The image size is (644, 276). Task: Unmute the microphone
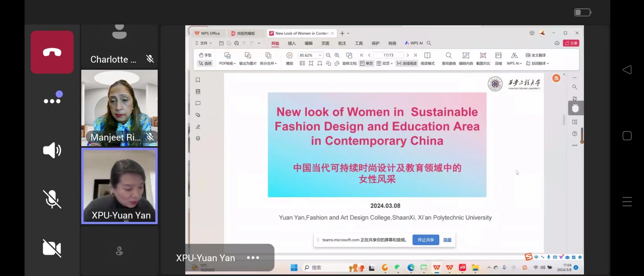[52, 199]
